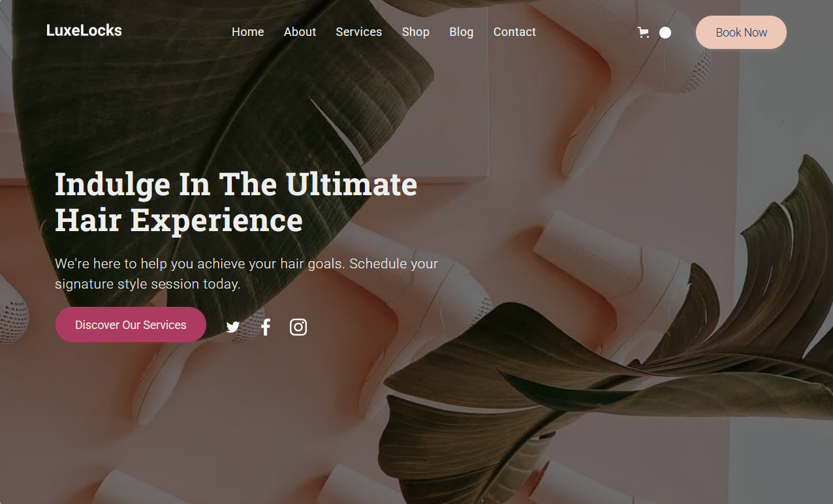Open the shopping cart icon
The image size is (833, 504).
tap(643, 33)
